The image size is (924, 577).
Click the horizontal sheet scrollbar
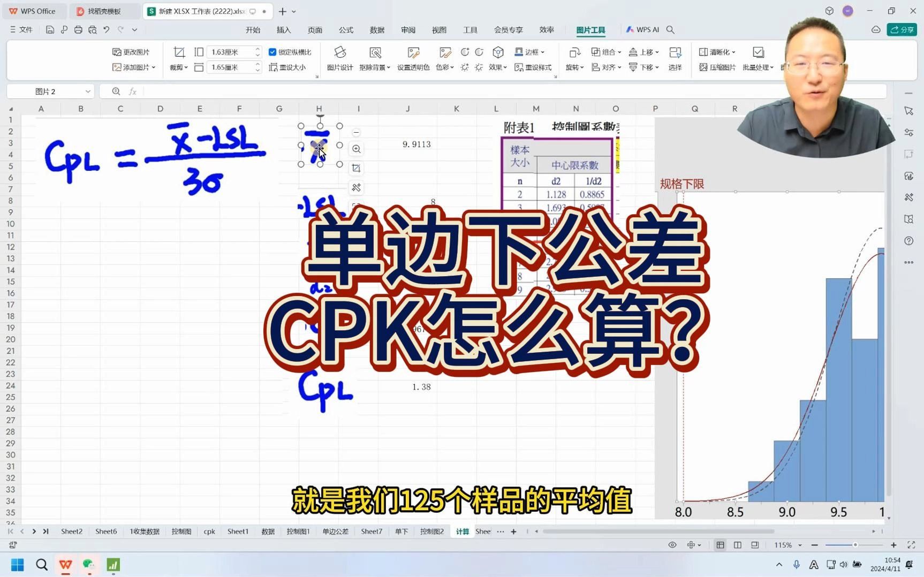658,532
